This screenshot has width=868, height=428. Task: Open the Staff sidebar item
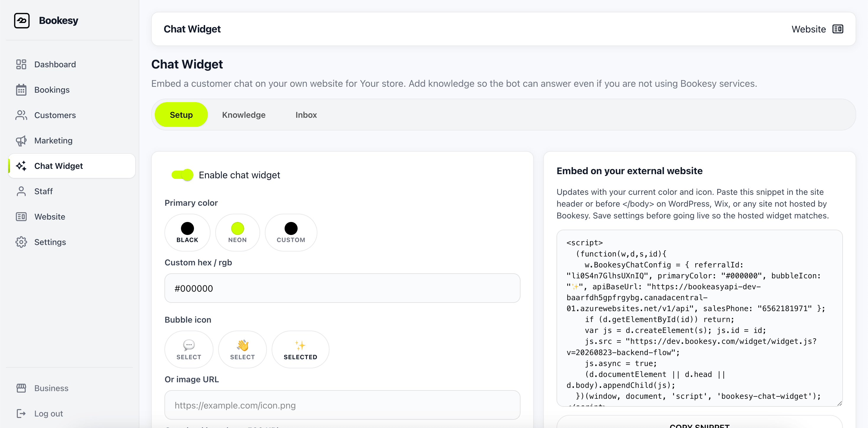point(72,192)
